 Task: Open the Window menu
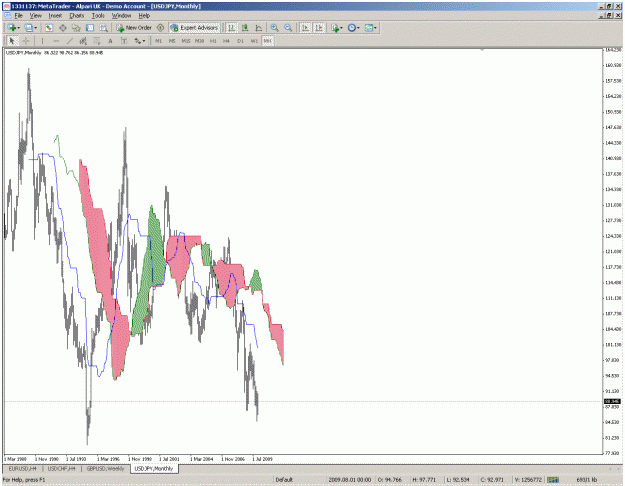121,16
